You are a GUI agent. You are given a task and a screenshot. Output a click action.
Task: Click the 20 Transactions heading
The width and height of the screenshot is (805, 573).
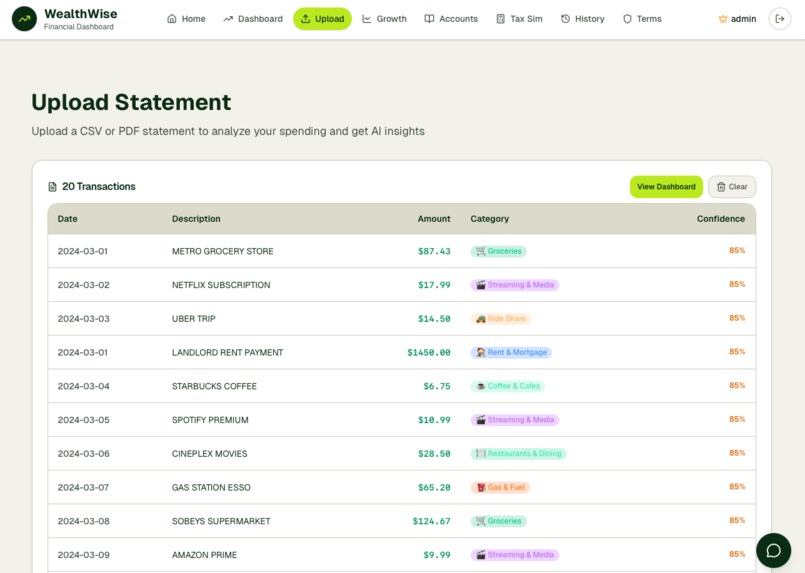(99, 186)
